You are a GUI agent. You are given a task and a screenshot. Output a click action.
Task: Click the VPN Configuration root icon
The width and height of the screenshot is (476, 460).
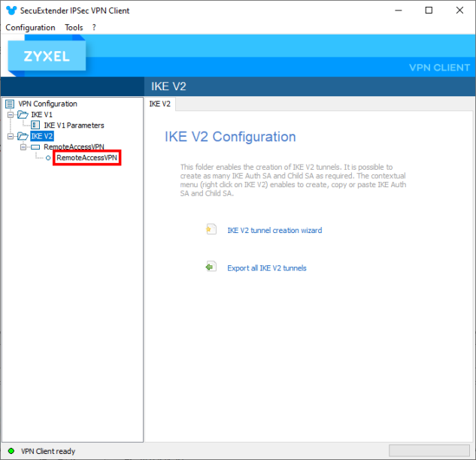(10, 104)
